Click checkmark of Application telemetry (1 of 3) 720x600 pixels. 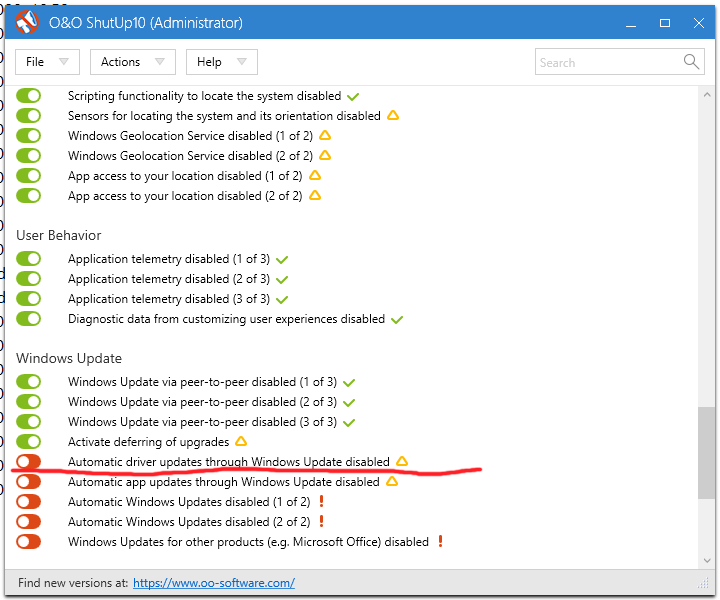click(x=282, y=260)
